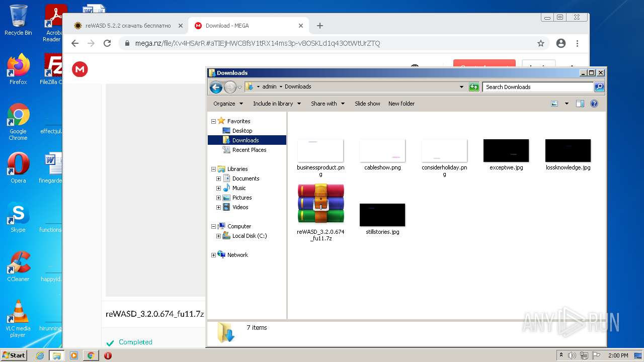Open the address bar history dropdown
The height and width of the screenshot is (362, 644).
point(461,87)
